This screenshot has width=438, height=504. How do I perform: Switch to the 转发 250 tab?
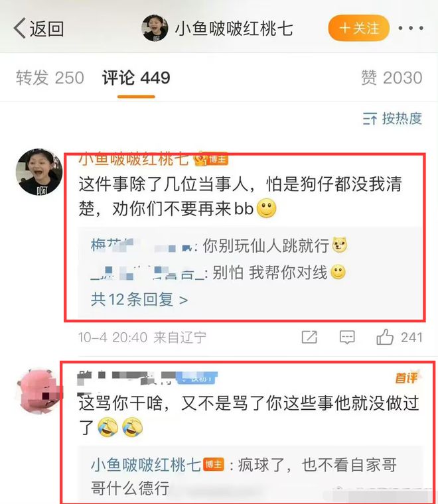50,78
